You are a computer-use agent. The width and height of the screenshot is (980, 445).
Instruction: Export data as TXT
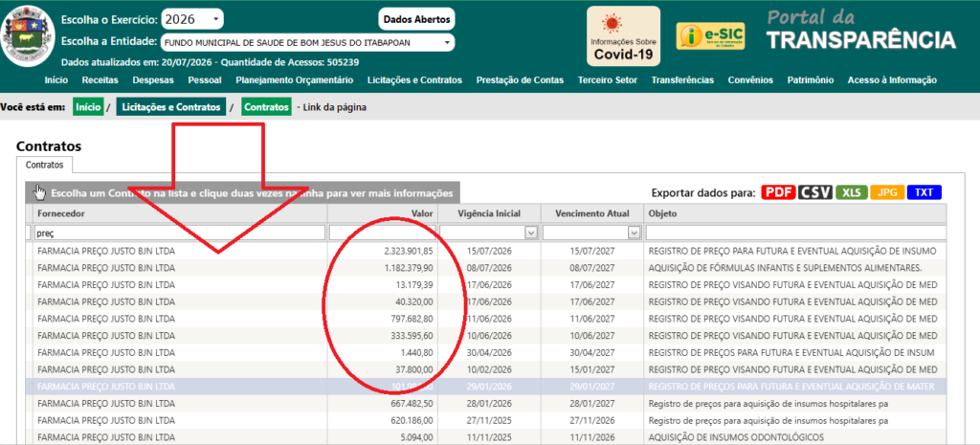click(x=924, y=192)
